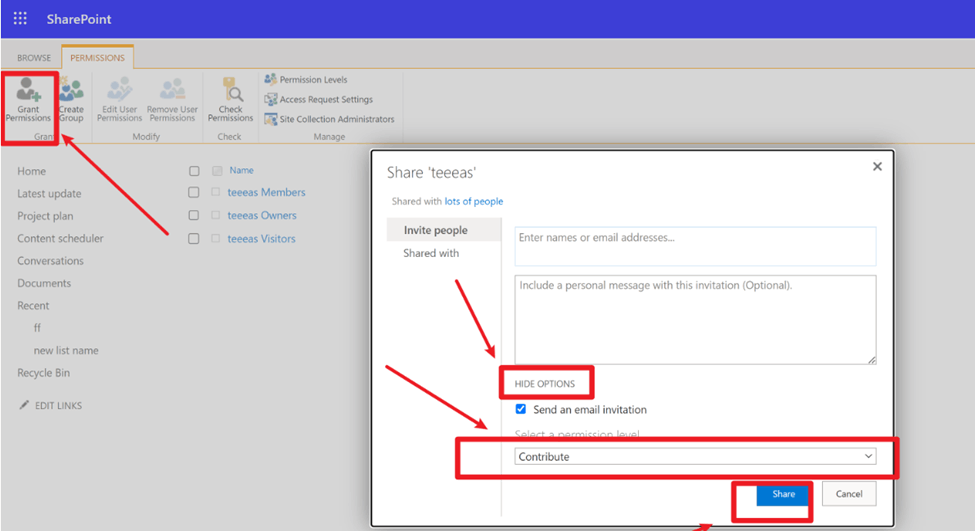Open Recent in the left navigation
975x531 pixels.
tap(33, 305)
